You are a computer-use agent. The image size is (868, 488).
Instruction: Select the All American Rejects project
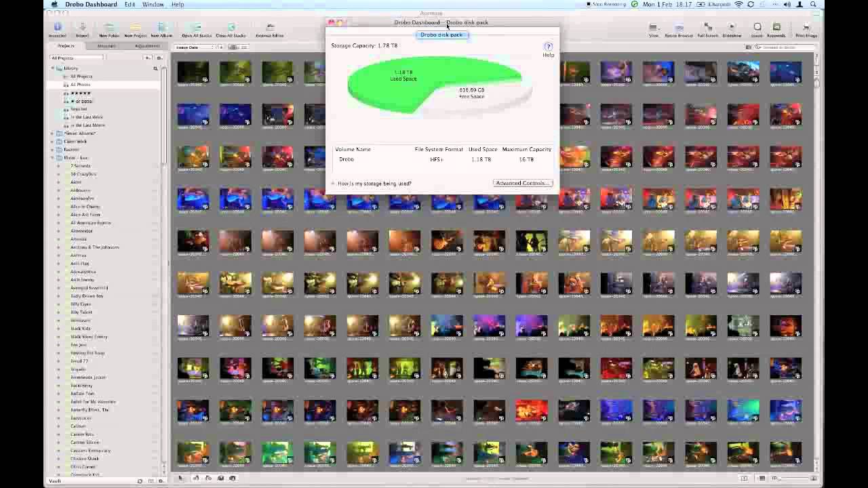(90, 223)
